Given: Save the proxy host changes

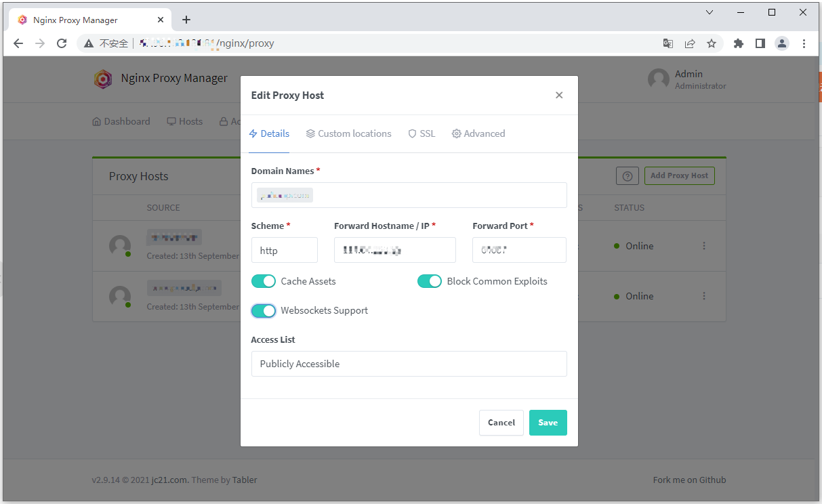Looking at the screenshot, I should click(x=548, y=423).
